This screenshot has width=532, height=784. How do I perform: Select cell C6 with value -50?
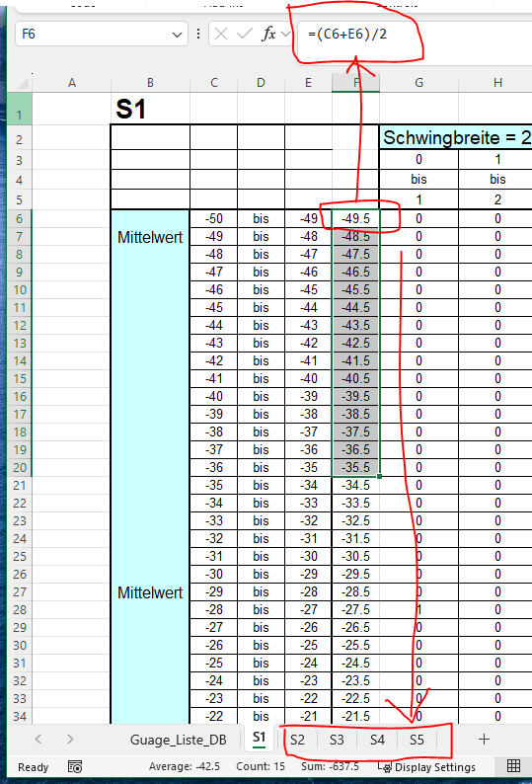click(213, 218)
